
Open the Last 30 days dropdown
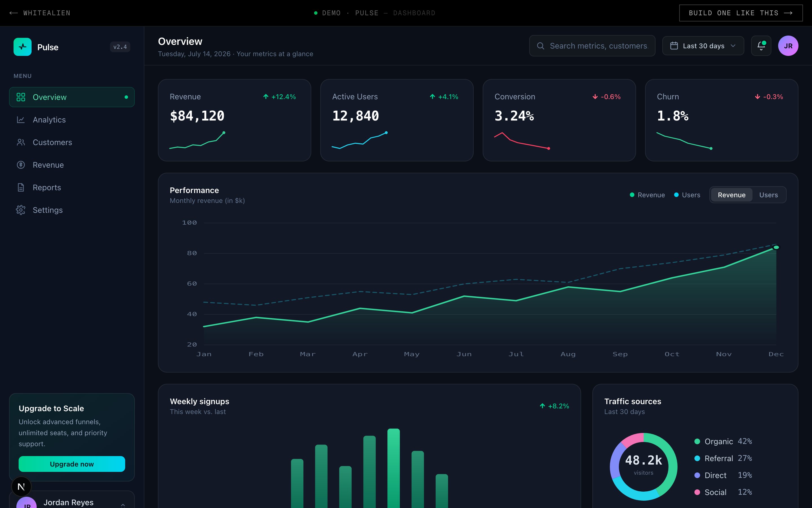coord(703,46)
